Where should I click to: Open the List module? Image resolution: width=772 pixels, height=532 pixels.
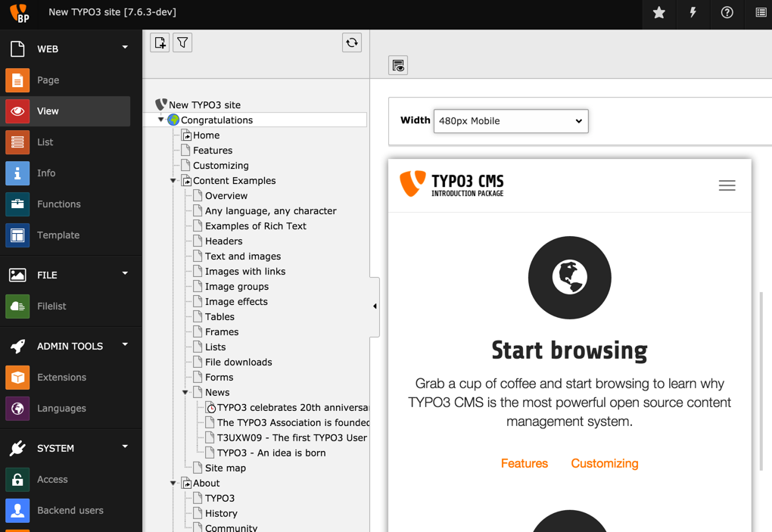coord(66,142)
